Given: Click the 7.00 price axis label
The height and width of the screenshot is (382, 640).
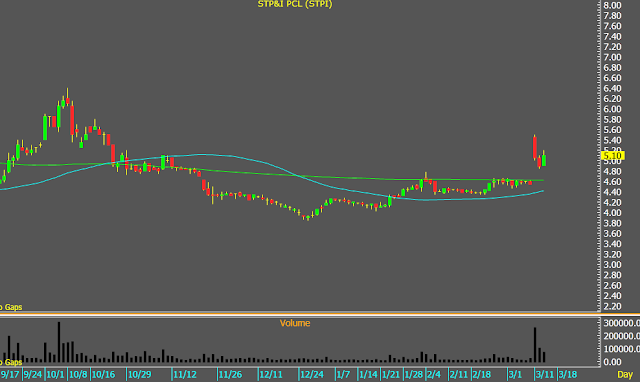Looking at the screenshot, I should point(612,57).
